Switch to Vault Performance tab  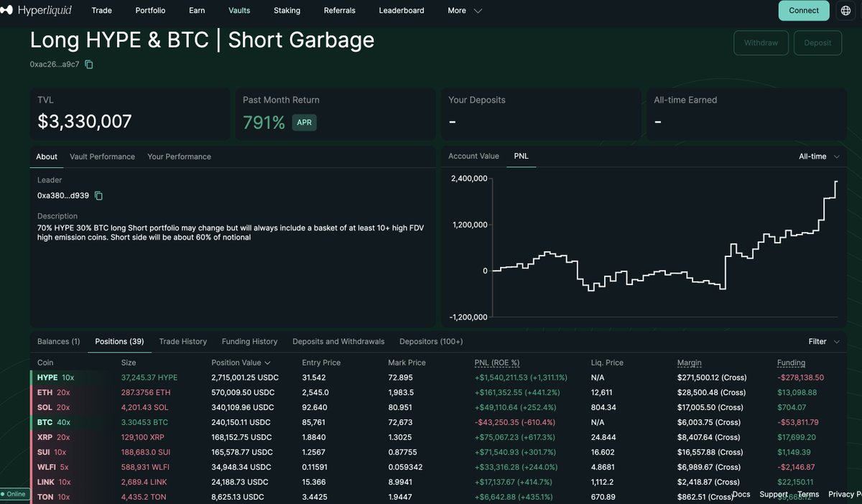pyautogui.click(x=102, y=157)
